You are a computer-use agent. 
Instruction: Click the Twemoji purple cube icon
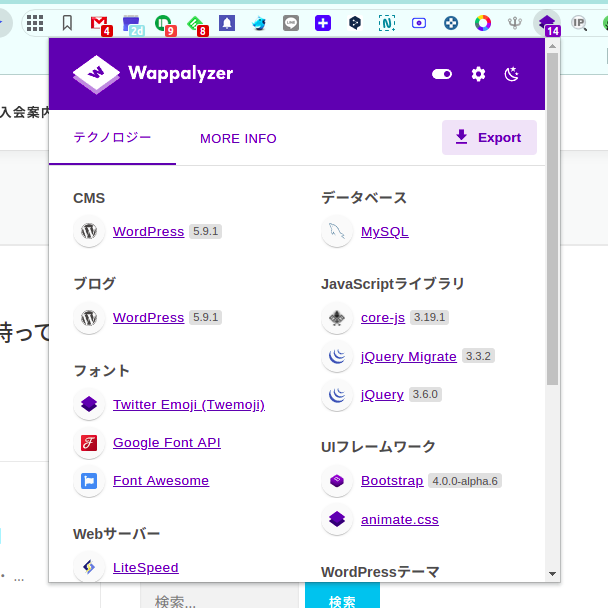89,404
